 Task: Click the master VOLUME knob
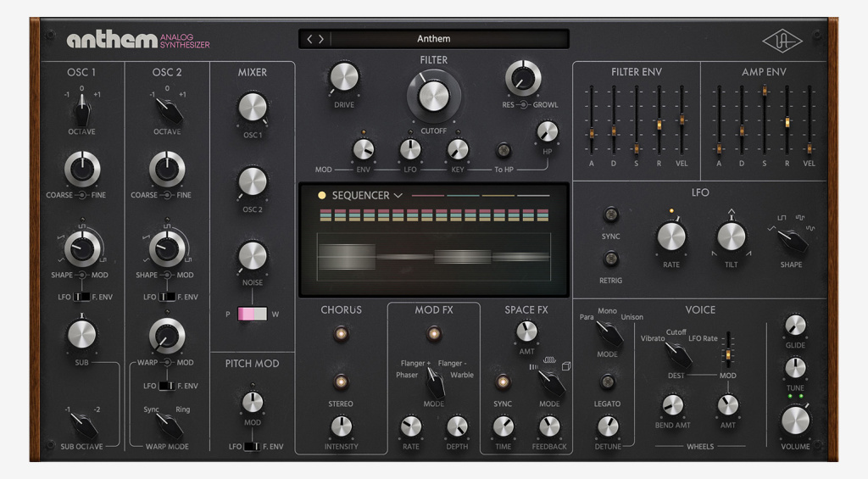795,421
